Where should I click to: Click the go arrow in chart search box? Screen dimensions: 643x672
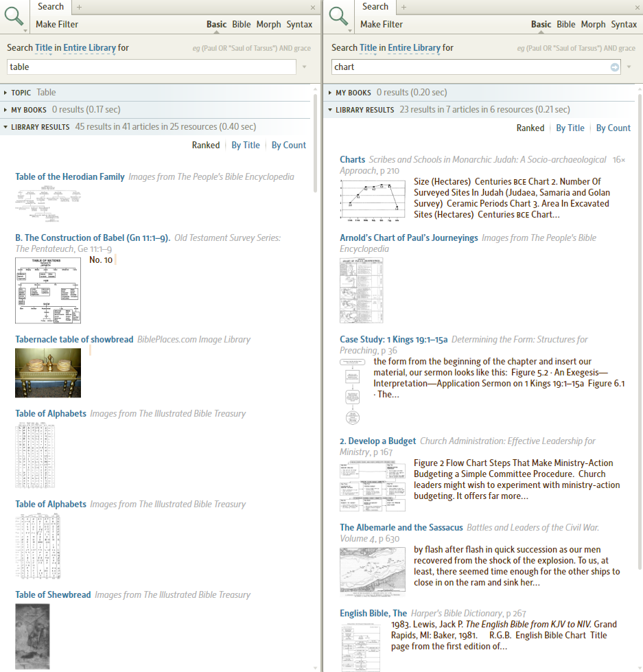tap(615, 67)
